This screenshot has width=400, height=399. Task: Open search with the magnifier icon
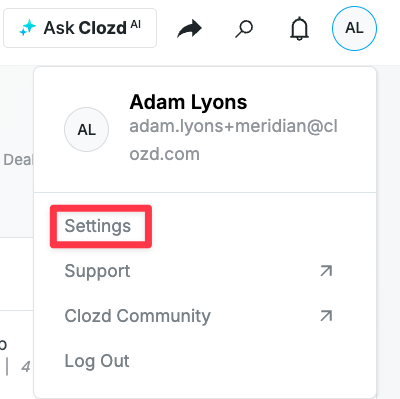244,29
